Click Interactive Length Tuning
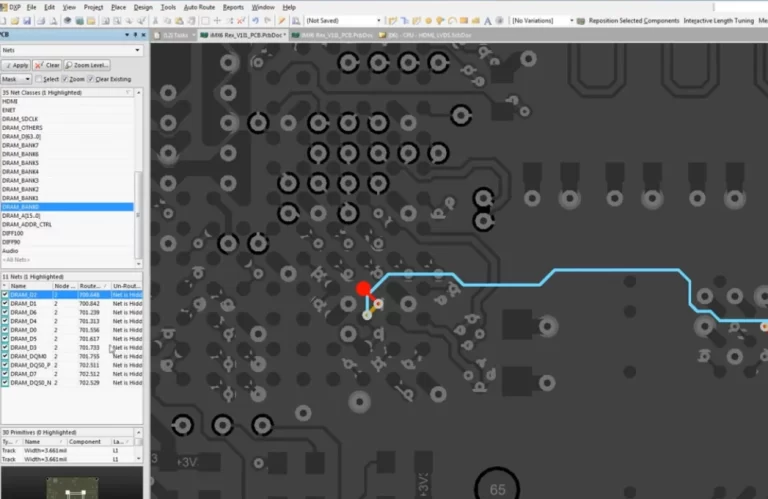 point(719,21)
